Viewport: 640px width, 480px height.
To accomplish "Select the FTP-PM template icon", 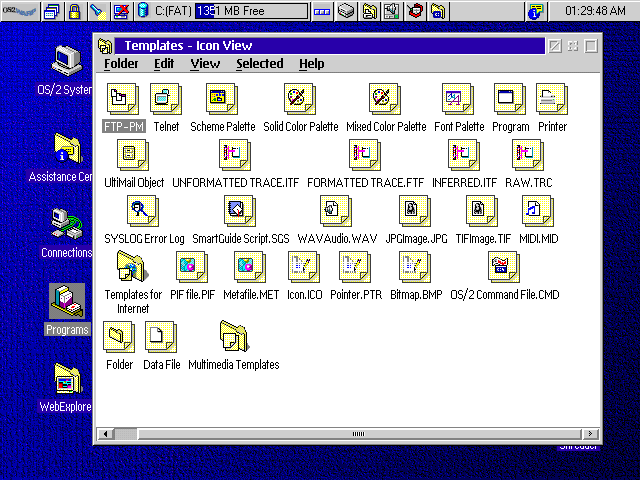I will click(122, 99).
